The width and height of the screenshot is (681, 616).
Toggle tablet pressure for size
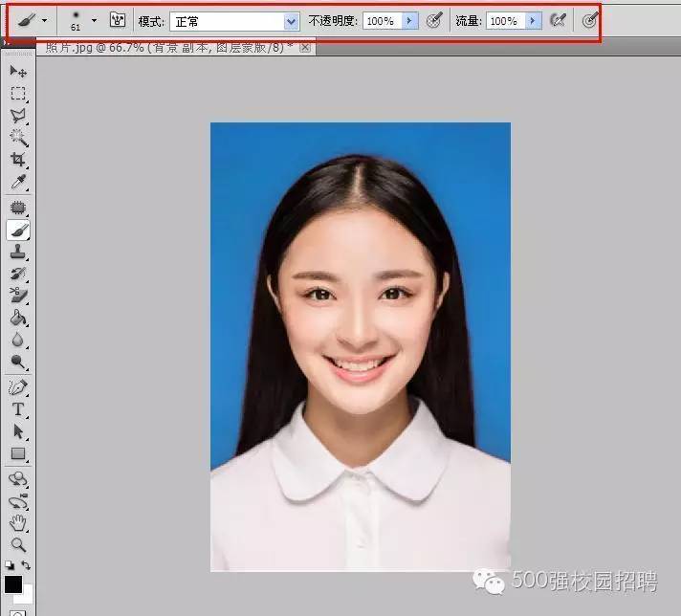[x=589, y=20]
